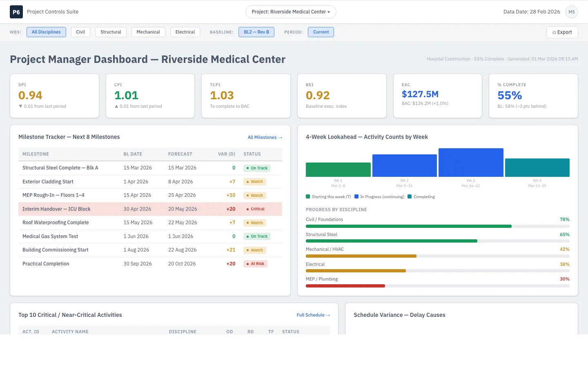Open the Riverside Medical Center project dropdown

(291, 12)
